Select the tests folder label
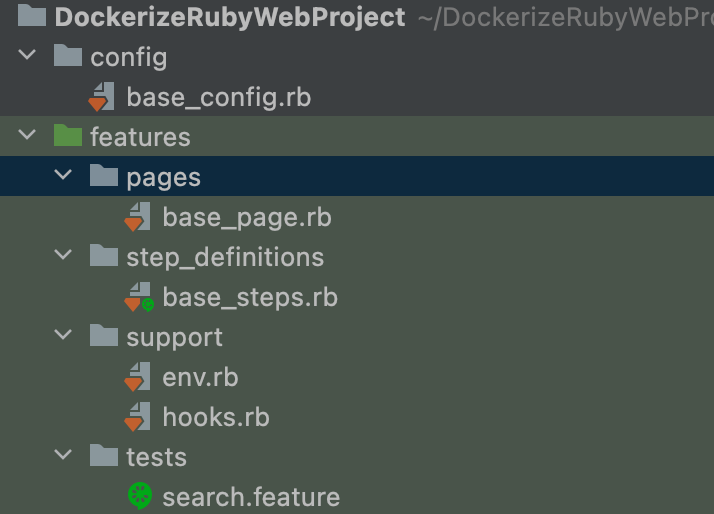 156,457
